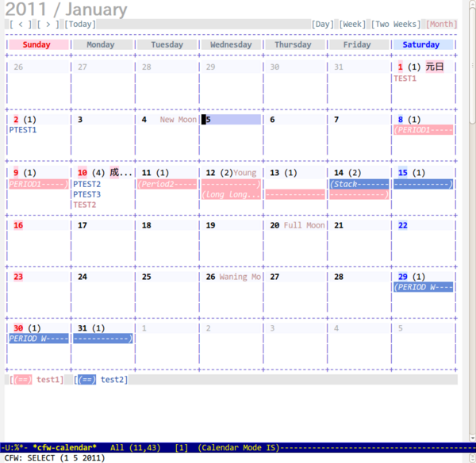Switch to [Two Weeks] view
The width and height of the screenshot is (476, 463).
click(396, 25)
